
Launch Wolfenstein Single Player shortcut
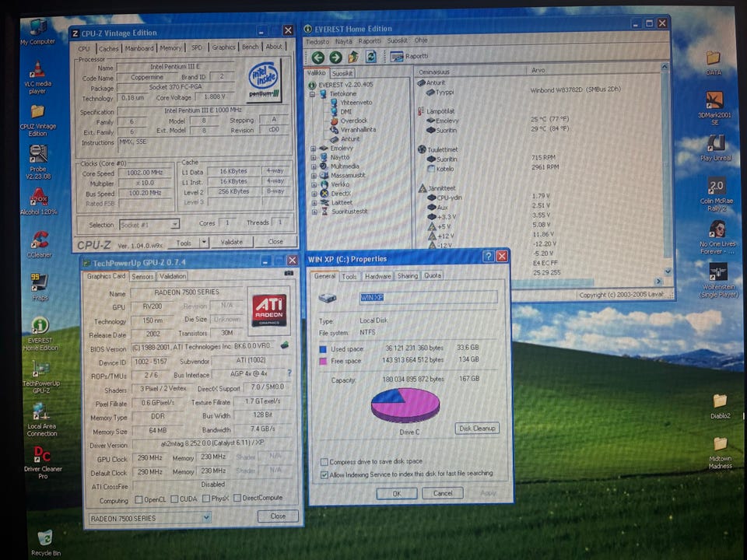[x=718, y=280]
